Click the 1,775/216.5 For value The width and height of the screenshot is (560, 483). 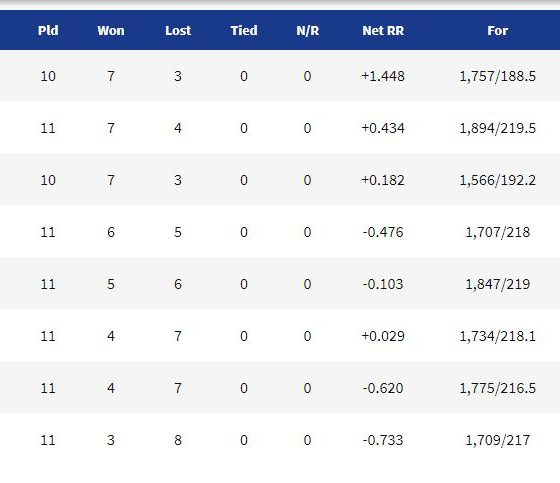click(498, 388)
